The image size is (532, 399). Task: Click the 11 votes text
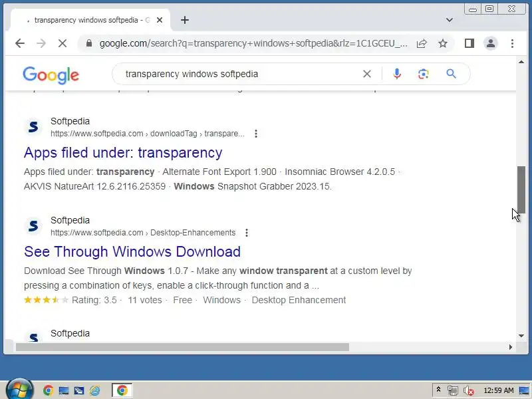pyautogui.click(x=145, y=301)
